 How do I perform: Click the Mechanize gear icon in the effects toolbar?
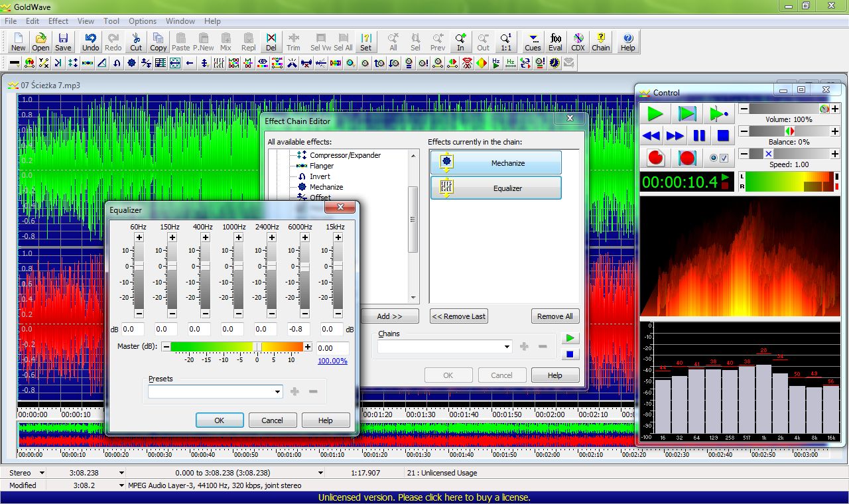131,63
